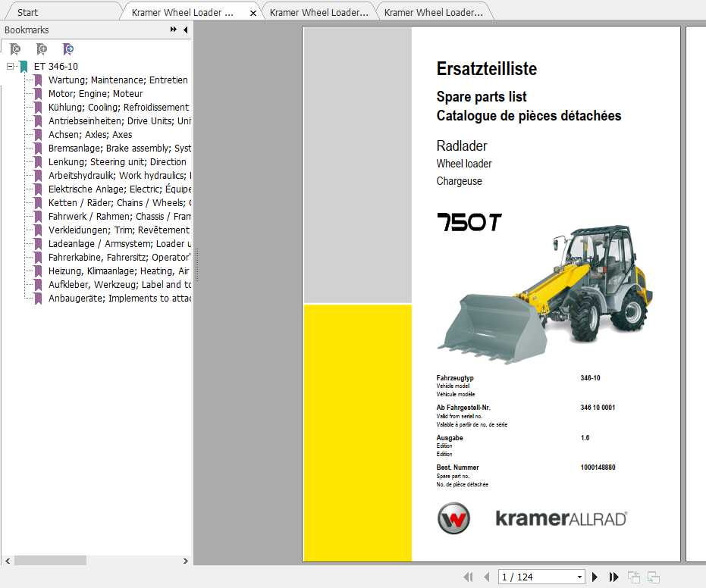Click the Spare parts list subtitle
This screenshot has height=588, width=706.
(x=482, y=97)
